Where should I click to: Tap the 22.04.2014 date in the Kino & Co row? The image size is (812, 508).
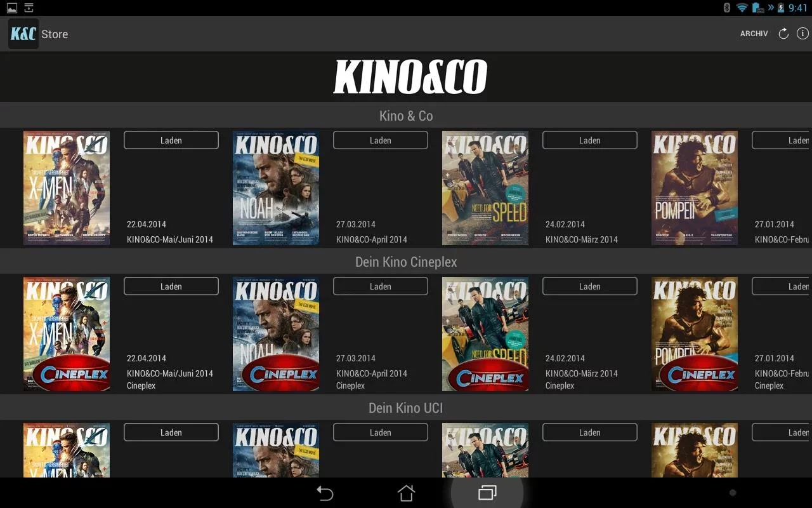point(147,224)
